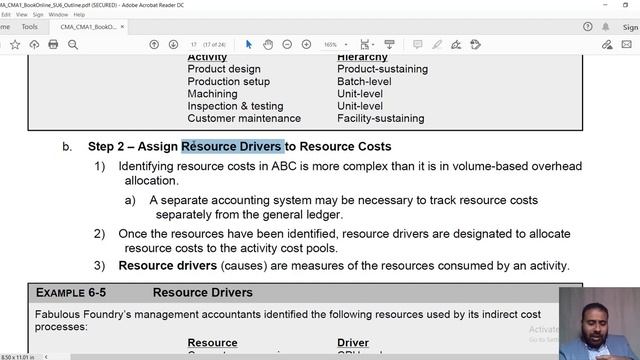Zoom out with minus icon
Image resolution: width=640 pixels, height=360 pixels.
[287, 44]
